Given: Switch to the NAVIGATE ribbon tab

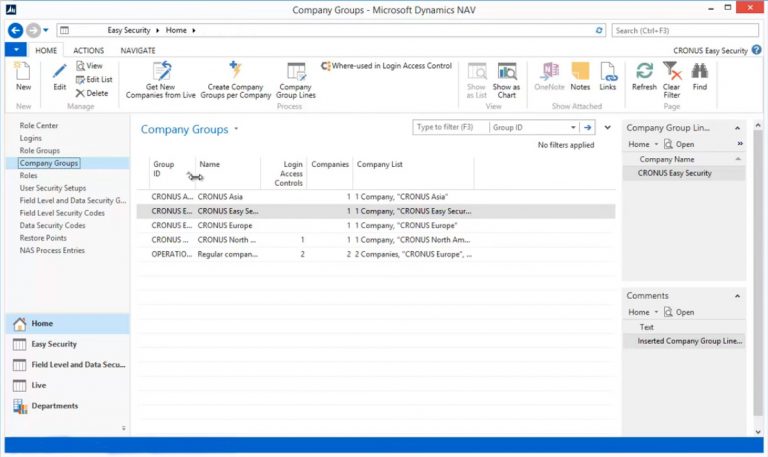Looking at the screenshot, I should (138, 49).
